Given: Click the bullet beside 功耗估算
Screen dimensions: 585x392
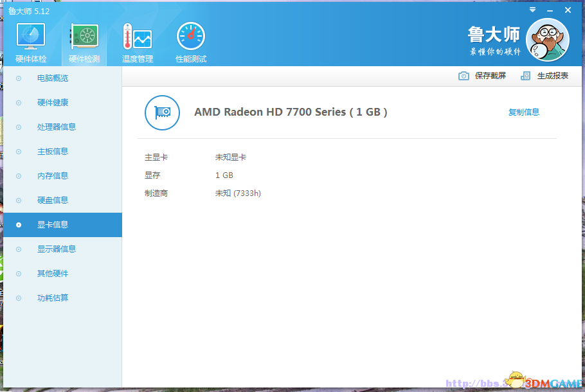Looking at the screenshot, I should pyautogui.click(x=19, y=298).
